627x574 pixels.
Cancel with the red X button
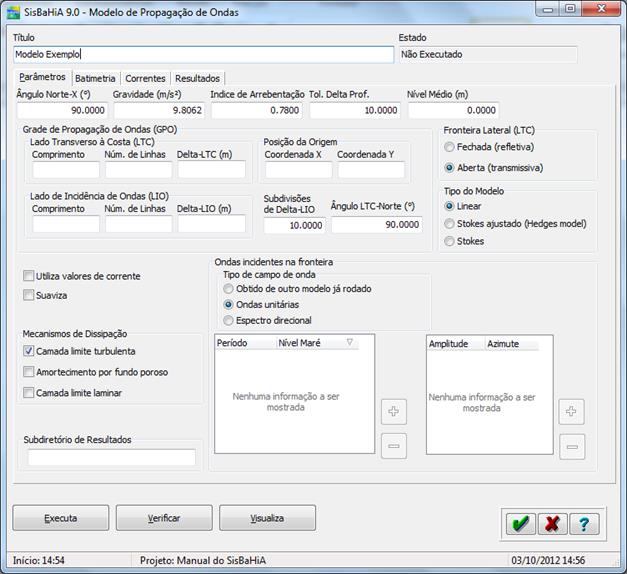click(x=552, y=524)
